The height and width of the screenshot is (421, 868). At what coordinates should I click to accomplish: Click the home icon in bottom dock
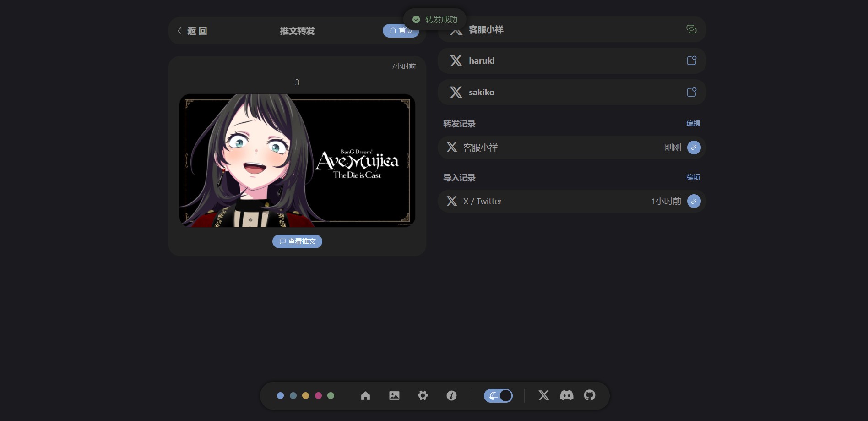365,395
